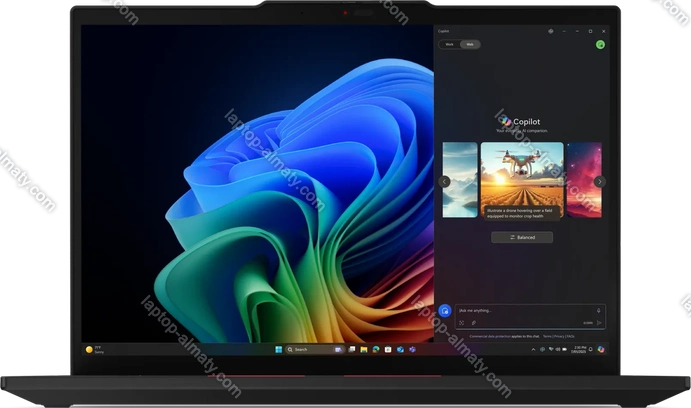Open the Balanced conversation style selector
This screenshot has width=691, height=408.
(x=521, y=237)
